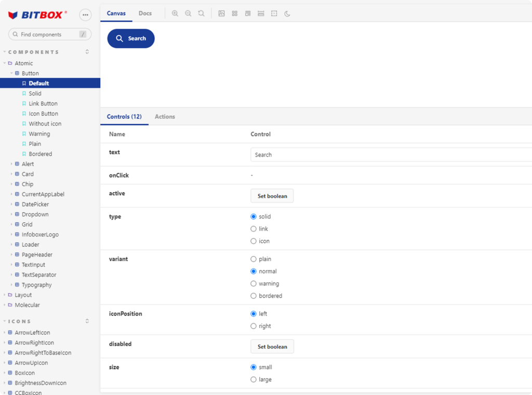Reset the canvas zoom
Viewport: 532px width, 395px height.
point(201,13)
